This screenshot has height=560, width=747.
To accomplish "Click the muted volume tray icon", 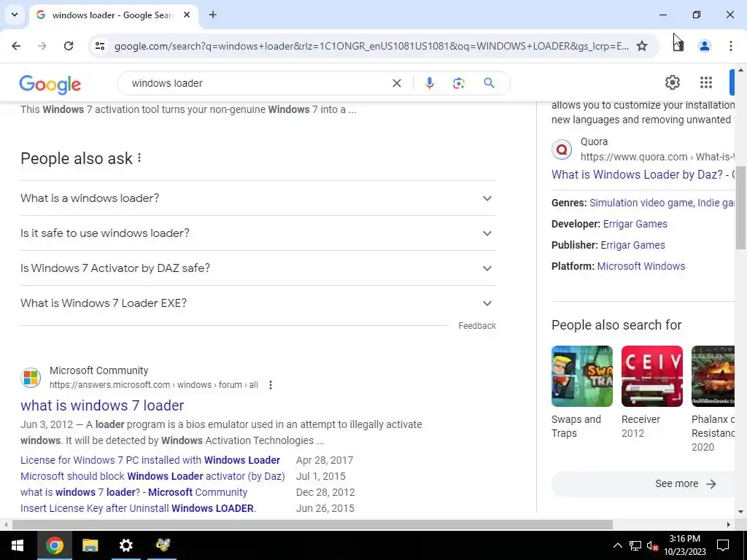I will coord(653,545).
